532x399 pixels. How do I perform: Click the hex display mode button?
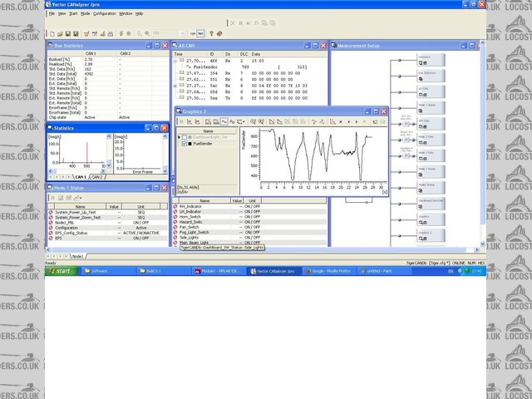click(x=201, y=33)
